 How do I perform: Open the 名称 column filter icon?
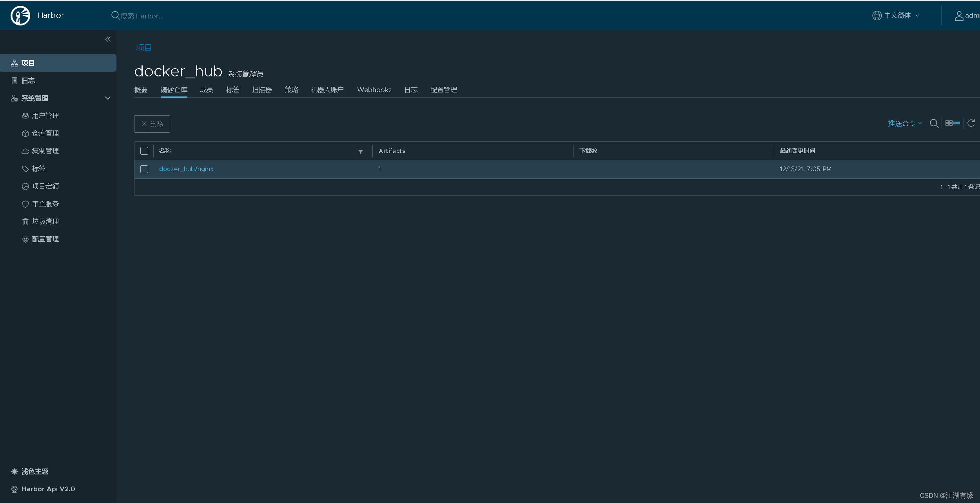tap(360, 152)
